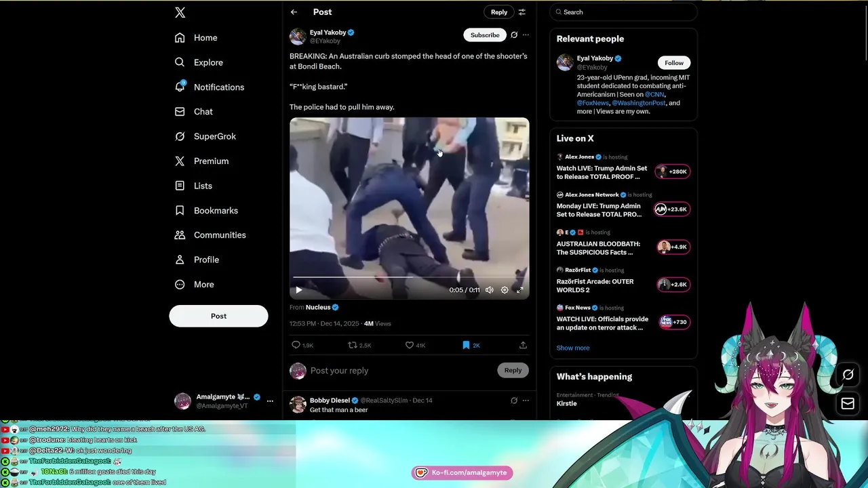The height and width of the screenshot is (488, 868).
Task: Click the Search field
Action: point(624,12)
